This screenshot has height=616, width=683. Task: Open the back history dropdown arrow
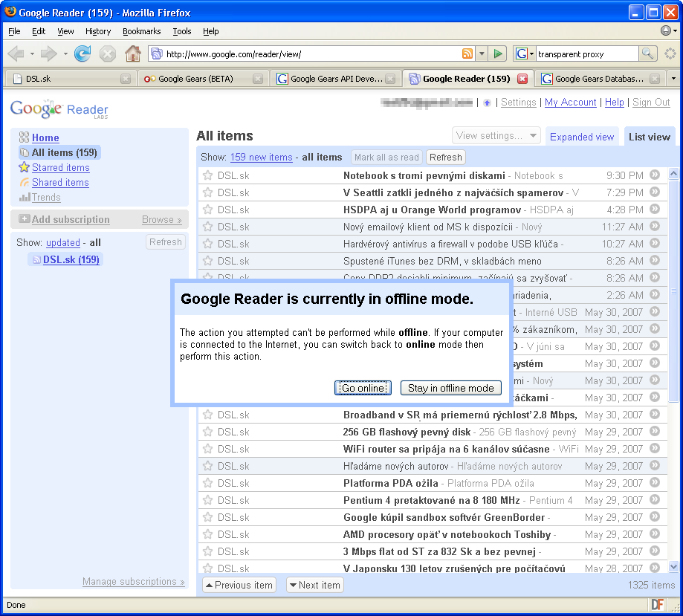pyautogui.click(x=32, y=54)
